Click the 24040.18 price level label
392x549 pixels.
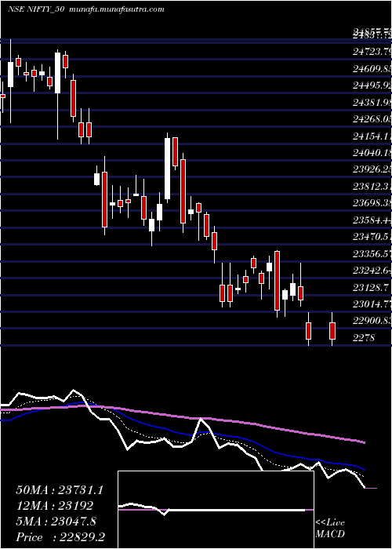point(372,153)
